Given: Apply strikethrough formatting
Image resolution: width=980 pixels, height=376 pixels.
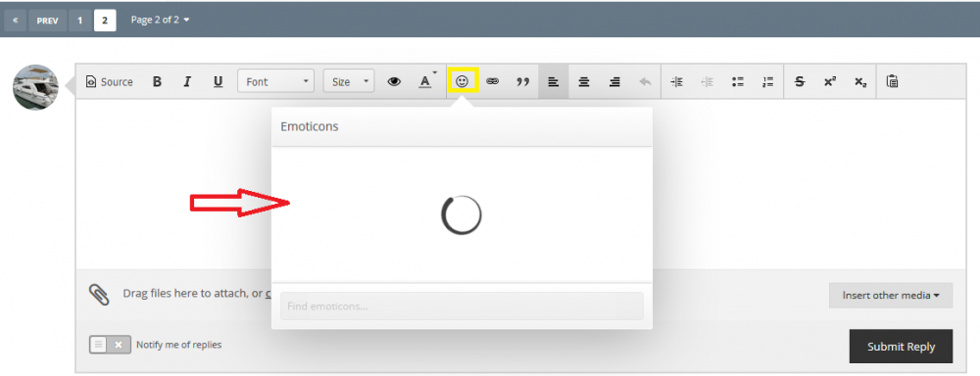Looking at the screenshot, I should coord(800,82).
